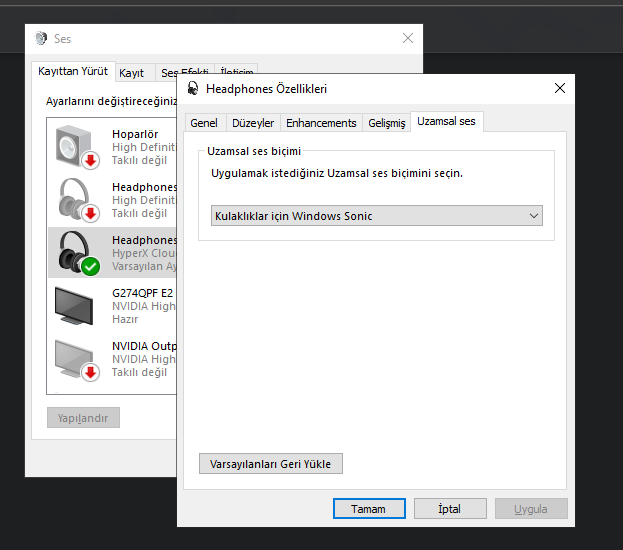Click the unplugged High Definition Headphones icon
This screenshot has height=550, width=623.
77,200
